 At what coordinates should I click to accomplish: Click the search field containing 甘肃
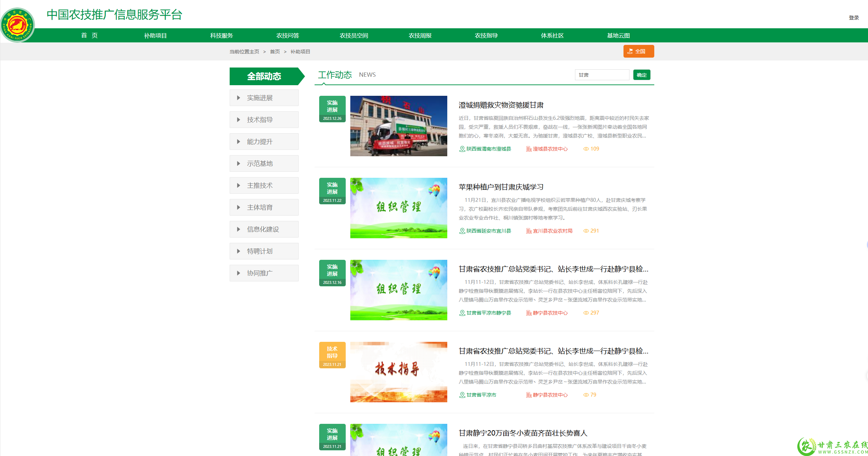click(x=602, y=75)
